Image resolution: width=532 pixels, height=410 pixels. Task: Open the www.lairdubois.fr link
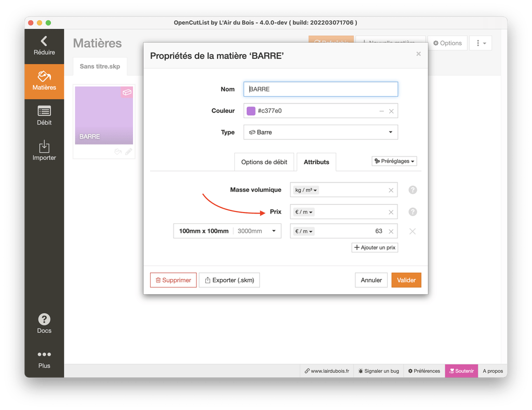(327, 371)
